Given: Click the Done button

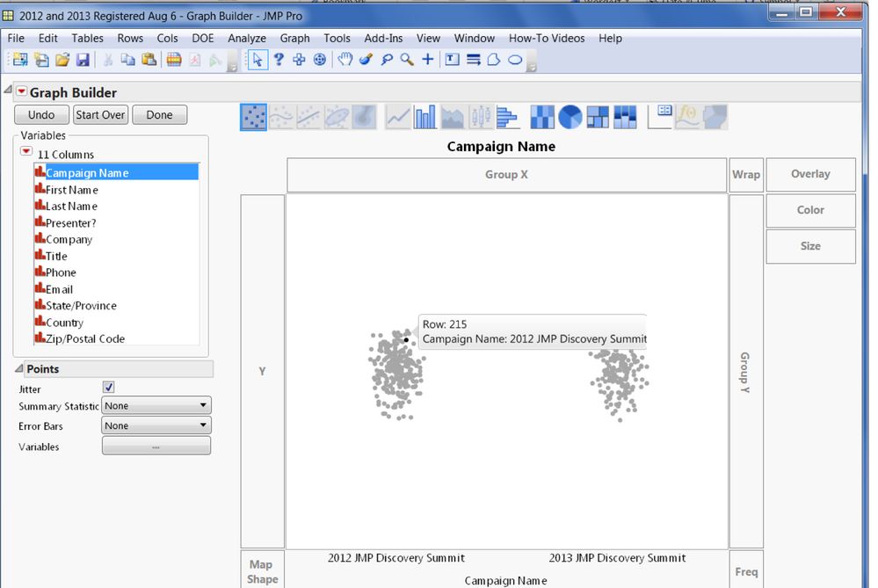Looking at the screenshot, I should coord(160,115).
